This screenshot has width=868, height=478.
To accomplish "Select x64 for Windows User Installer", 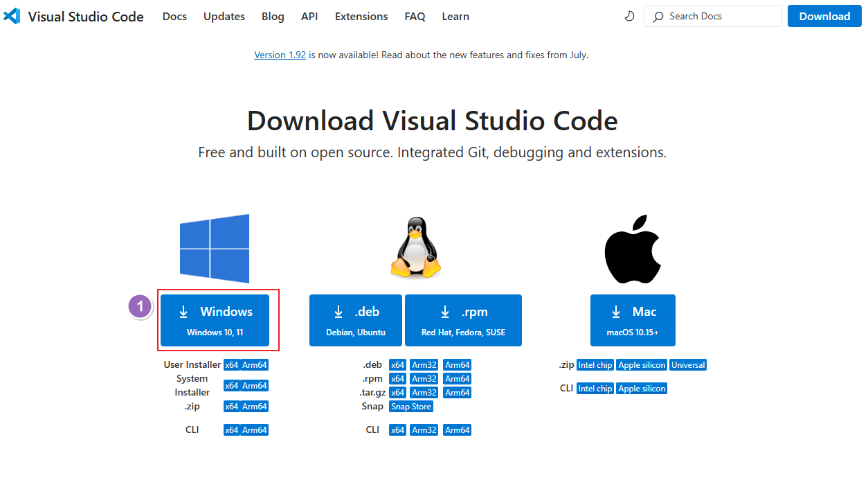I will click(231, 365).
